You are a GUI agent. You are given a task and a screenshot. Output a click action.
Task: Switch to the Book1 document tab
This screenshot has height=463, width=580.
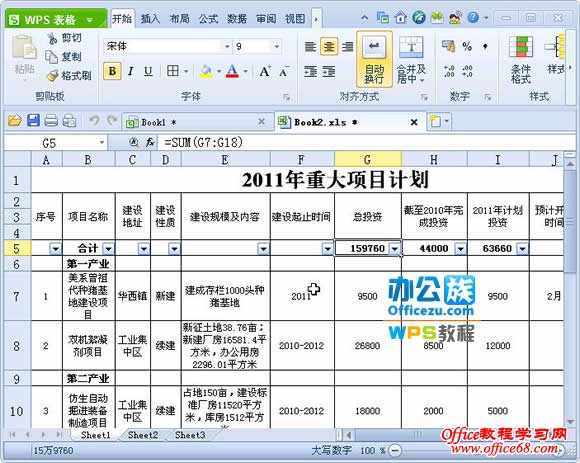198,122
